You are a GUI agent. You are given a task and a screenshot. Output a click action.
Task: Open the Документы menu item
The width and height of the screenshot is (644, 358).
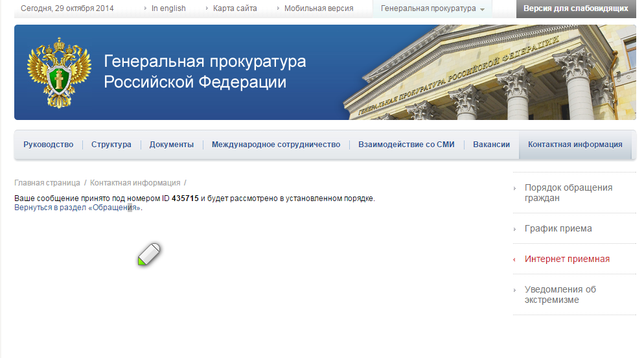pos(172,145)
